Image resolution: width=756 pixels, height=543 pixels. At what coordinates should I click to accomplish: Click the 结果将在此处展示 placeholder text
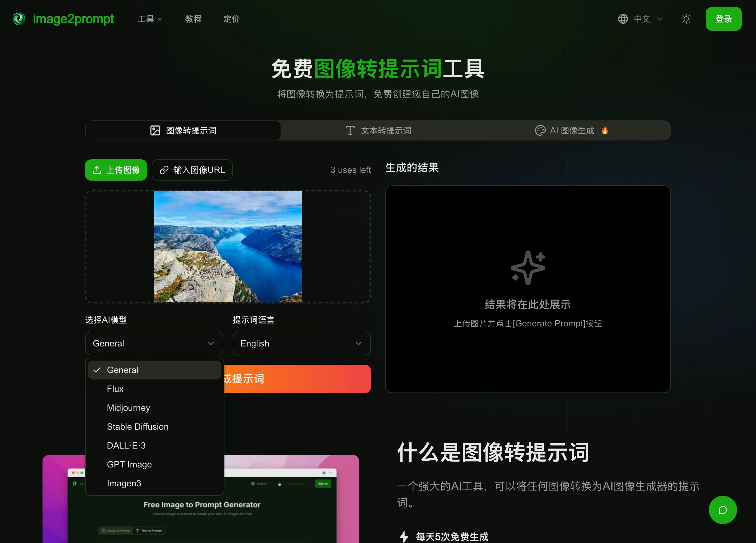[x=528, y=304]
